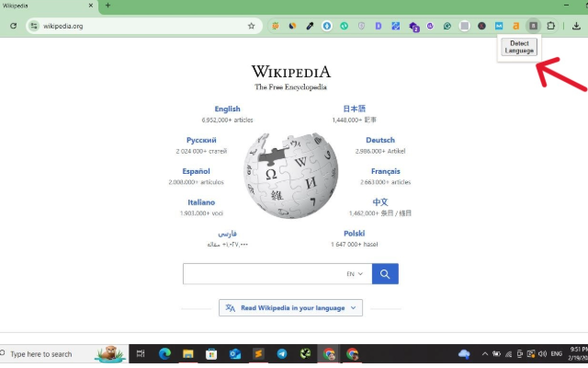Open the Italiano Wikipedia link
The image size is (588, 368).
(x=201, y=202)
